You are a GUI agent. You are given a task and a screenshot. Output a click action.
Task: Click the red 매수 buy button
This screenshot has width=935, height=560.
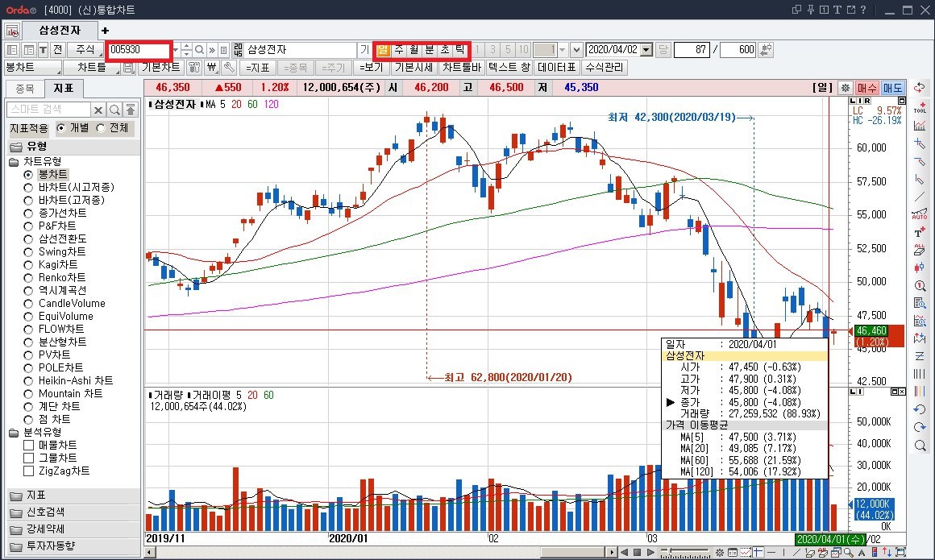tap(866, 88)
